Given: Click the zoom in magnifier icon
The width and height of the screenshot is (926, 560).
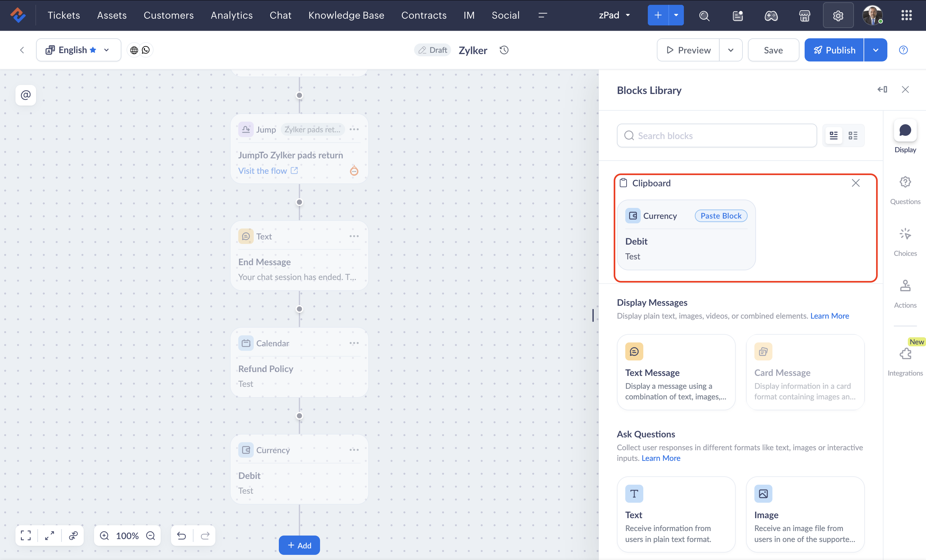Looking at the screenshot, I should click(x=104, y=535).
